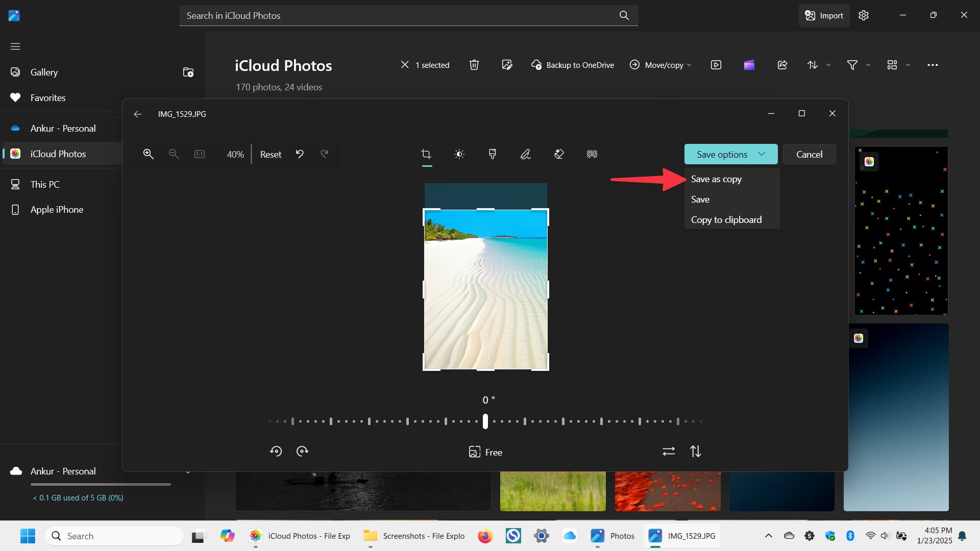Open the Background blur tool

[592, 154]
